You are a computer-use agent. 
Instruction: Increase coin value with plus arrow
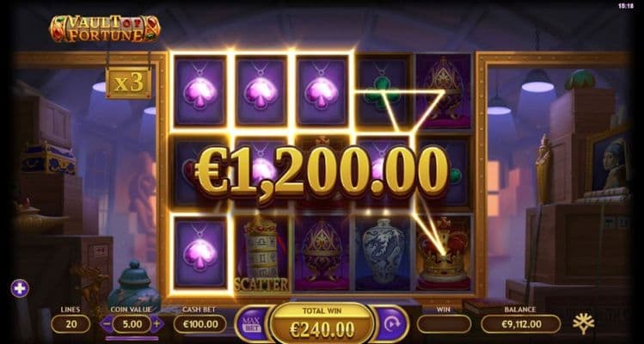coord(156,324)
